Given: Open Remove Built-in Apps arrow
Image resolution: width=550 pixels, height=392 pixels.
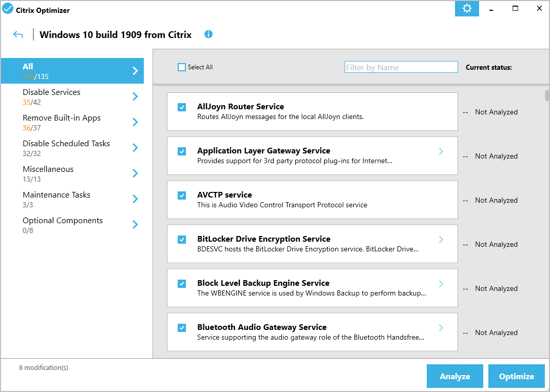Looking at the screenshot, I should tap(135, 122).
